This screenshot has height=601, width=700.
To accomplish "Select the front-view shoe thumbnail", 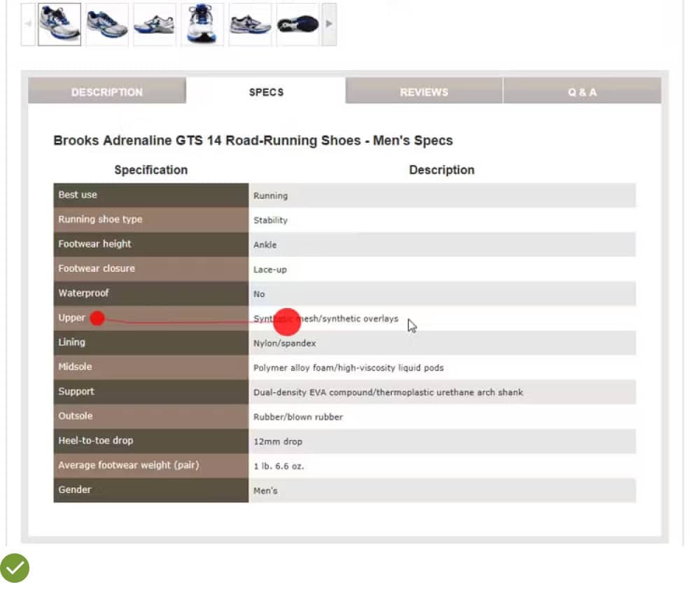I will [x=202, y=25].
